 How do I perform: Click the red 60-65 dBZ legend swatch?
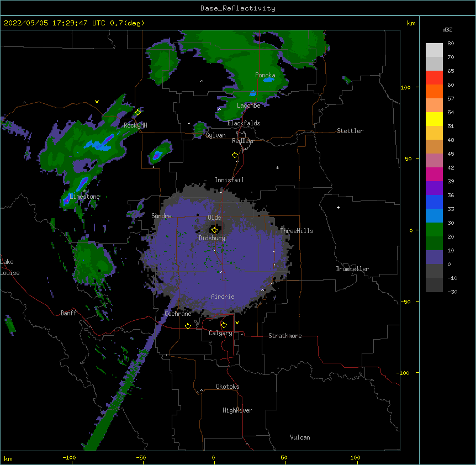434,78
